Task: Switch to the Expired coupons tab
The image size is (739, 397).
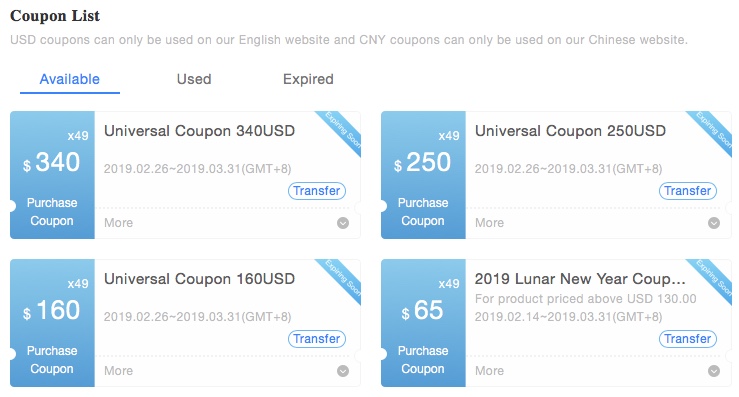Action: [x=308, y=79]
